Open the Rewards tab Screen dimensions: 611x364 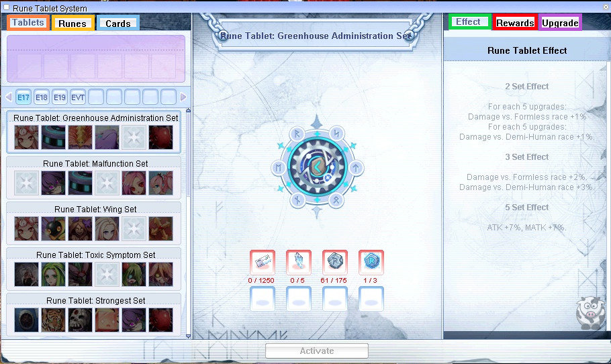(515, 23)
